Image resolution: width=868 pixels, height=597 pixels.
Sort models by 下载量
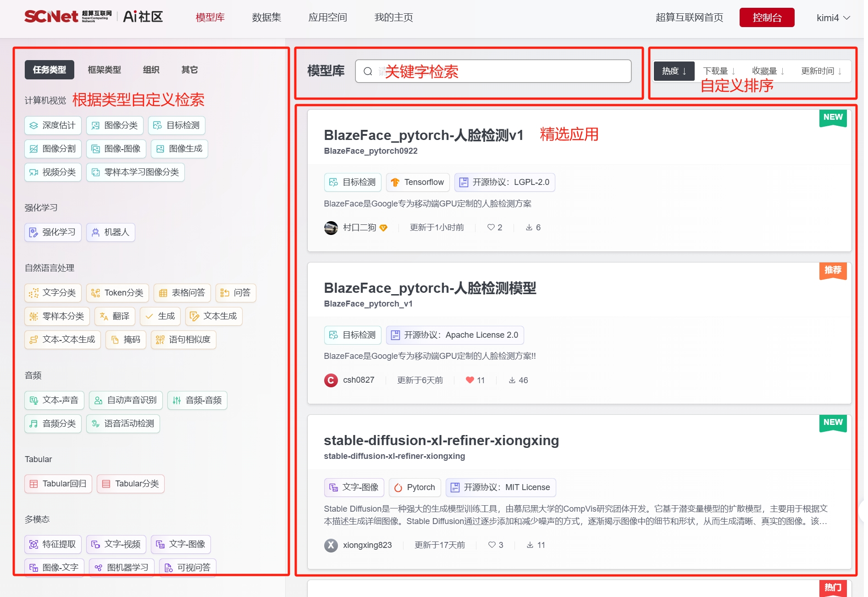(719, 71)
